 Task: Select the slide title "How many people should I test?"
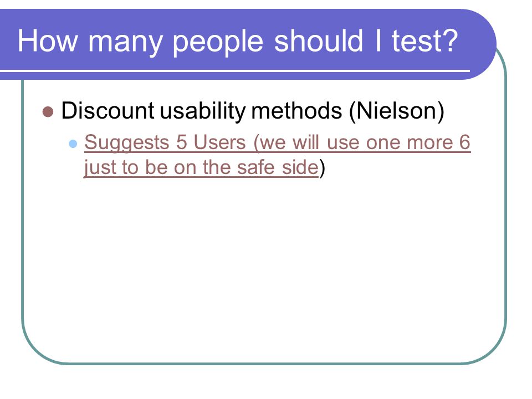pyautogui.click(x=238, y=41)
